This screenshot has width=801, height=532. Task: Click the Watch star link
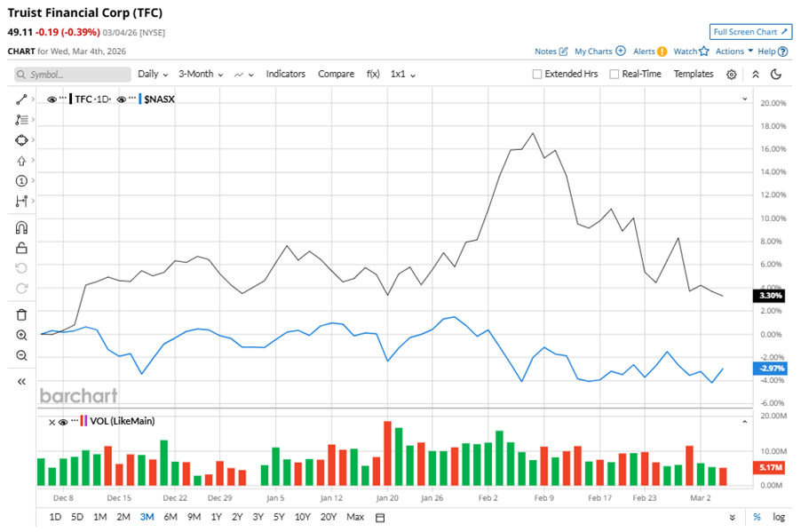pyautogui.click(x=691, y=52)
